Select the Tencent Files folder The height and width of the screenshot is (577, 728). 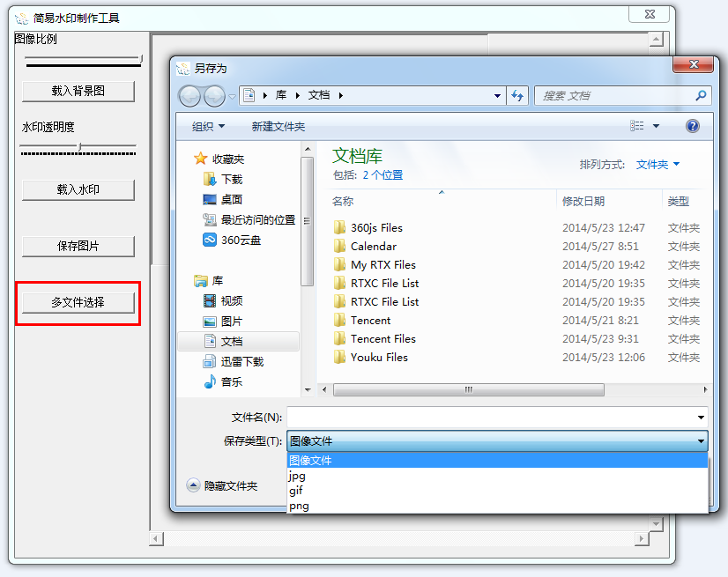[x=383, y=339]
